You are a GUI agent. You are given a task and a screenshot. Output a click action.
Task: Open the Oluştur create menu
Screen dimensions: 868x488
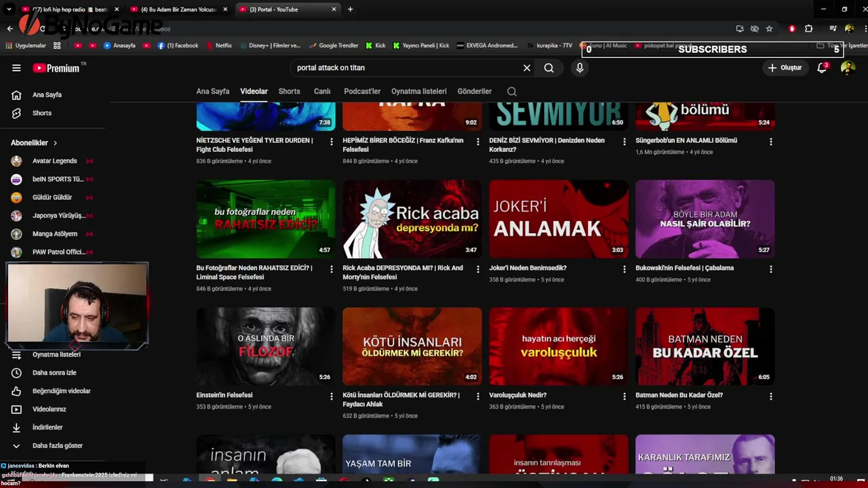click(785, 68)
